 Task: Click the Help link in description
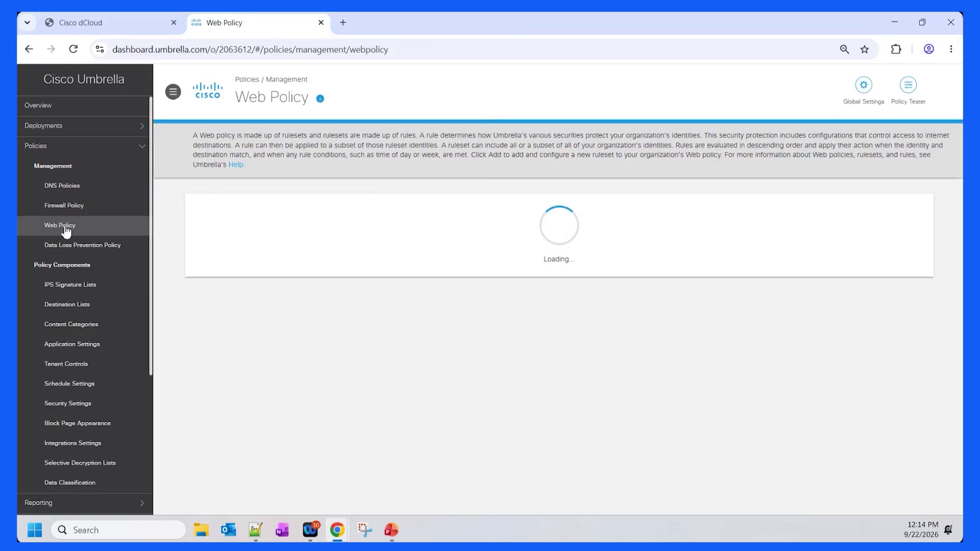coord(236,165)
